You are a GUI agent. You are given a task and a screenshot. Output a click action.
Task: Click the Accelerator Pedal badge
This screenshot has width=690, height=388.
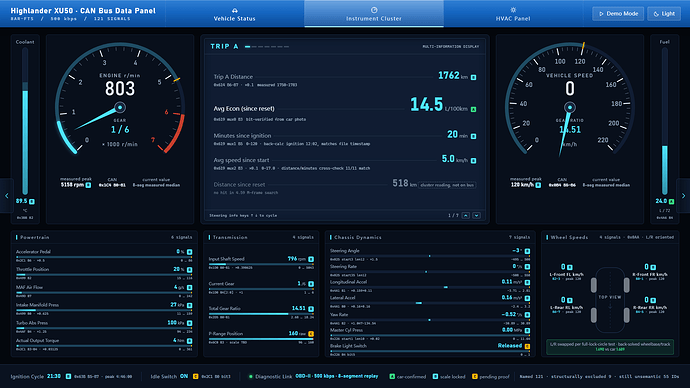pos(190,252)
